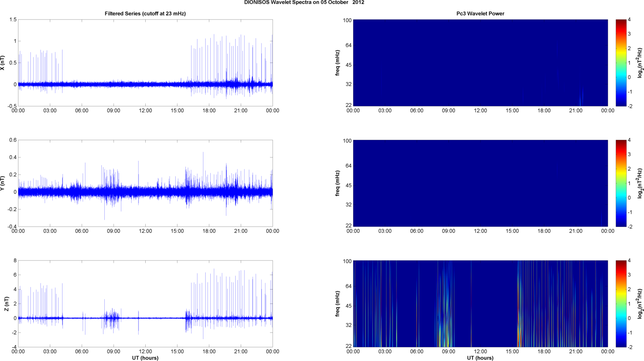Select the Filtered Series (cutoff at 23 mHz) heading

145,14
